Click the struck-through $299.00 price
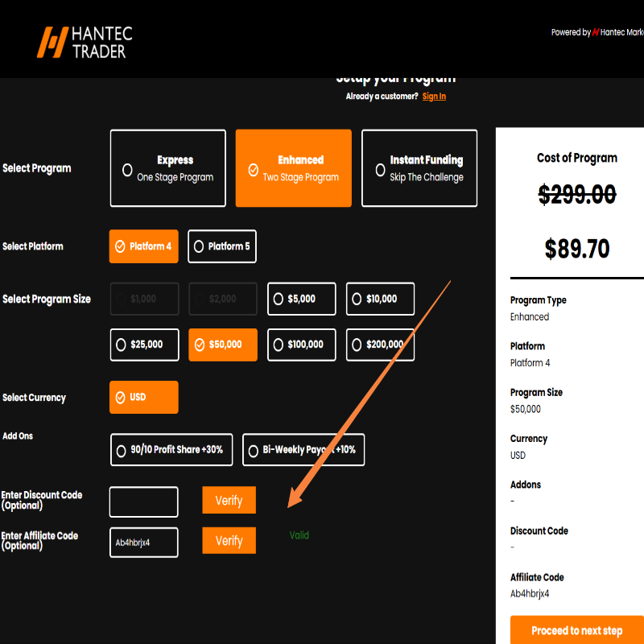The height and width of the screenshot is (644, 644). coord(577,194)
